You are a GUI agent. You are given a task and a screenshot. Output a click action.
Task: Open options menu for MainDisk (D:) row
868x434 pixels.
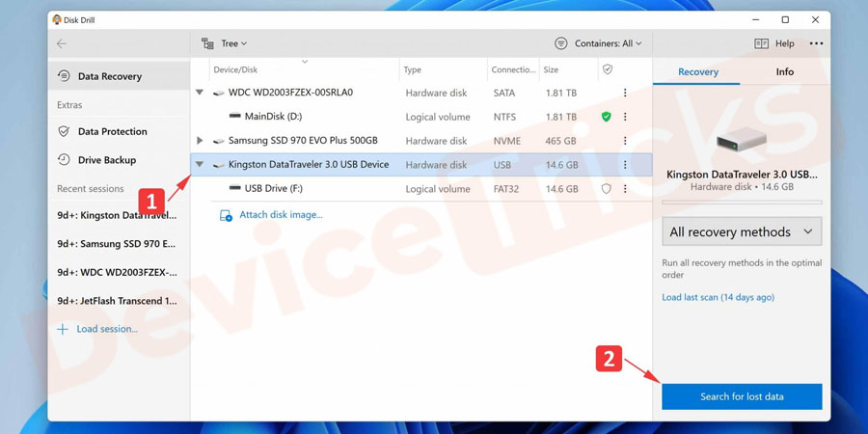(625, 117)
